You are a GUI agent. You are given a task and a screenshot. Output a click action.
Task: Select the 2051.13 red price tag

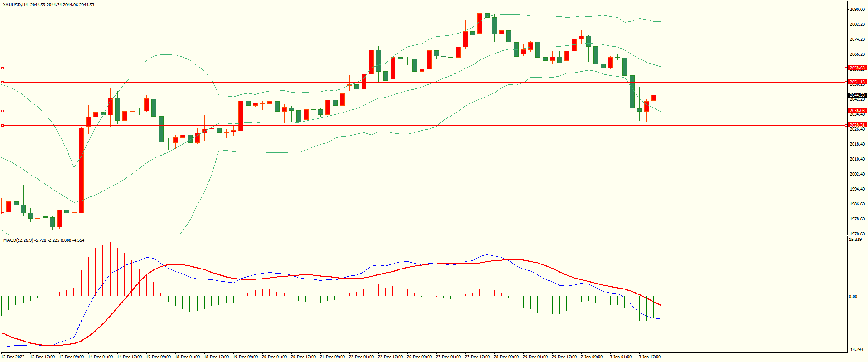point(857,82)
